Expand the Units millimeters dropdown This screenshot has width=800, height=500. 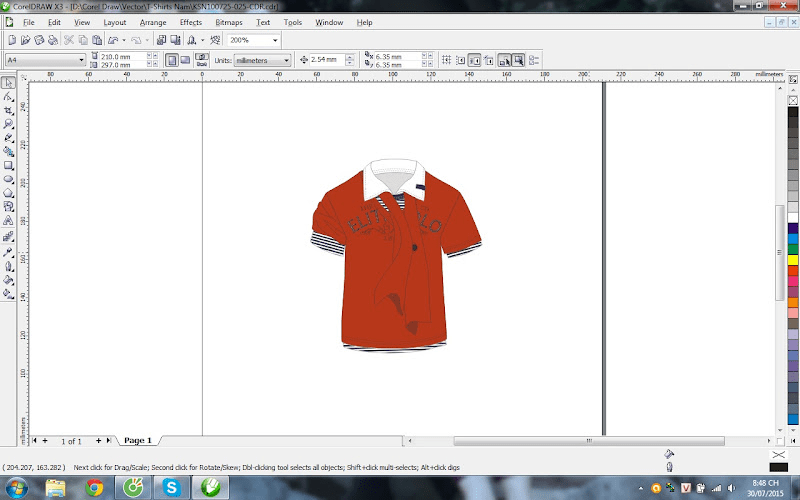[x=286, y=60]
